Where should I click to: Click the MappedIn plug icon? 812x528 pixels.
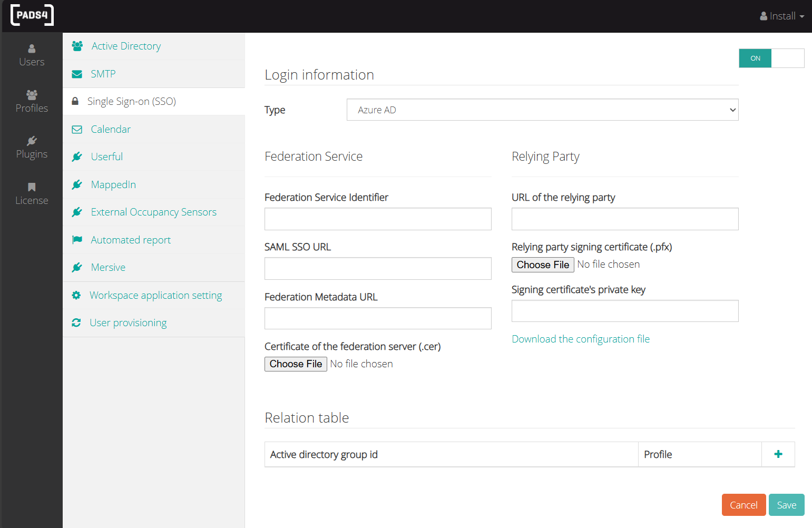click(x=77, y=184)
